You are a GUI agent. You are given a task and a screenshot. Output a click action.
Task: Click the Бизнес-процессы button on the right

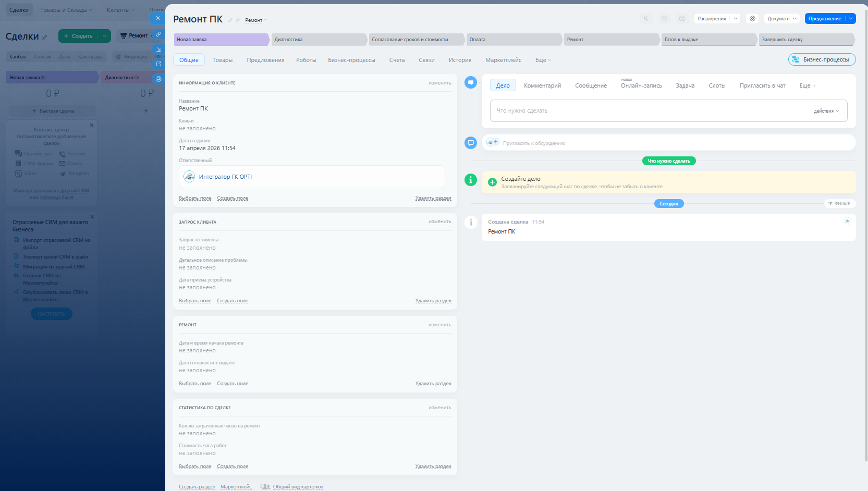point(822,60)
